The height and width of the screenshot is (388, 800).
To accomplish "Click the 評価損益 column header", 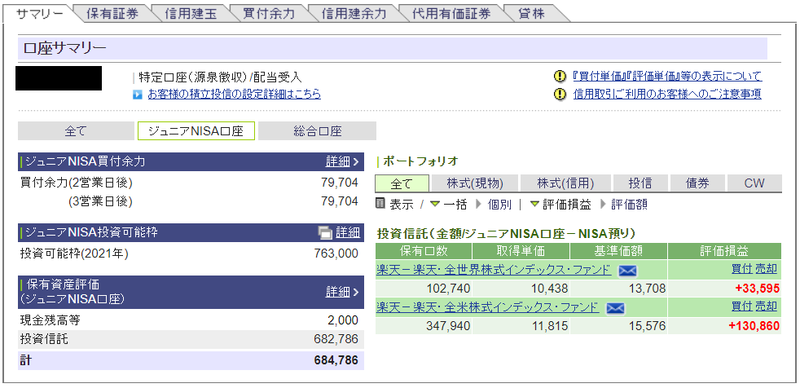I will (x=724, y=251).
